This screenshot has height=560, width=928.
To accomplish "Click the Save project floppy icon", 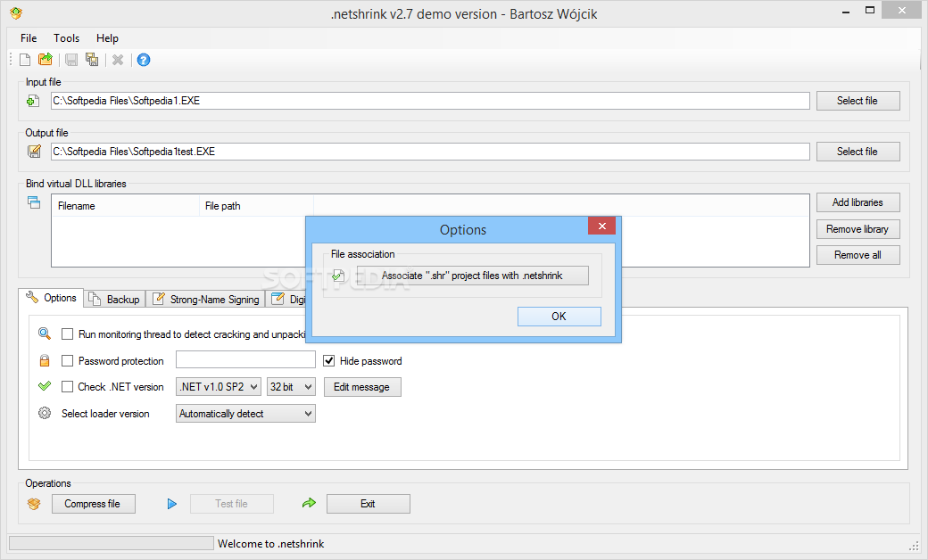I will pyautogui.click(x=71, y=60).
